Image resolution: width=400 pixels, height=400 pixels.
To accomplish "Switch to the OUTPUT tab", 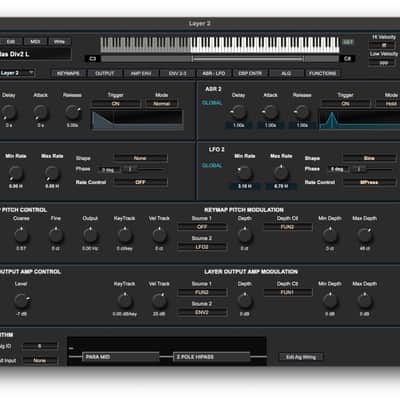I will pos(105,73).
